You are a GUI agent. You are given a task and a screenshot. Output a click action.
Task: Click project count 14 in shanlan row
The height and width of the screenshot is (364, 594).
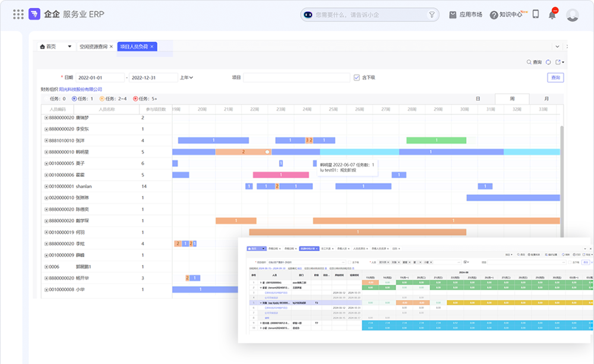coord(144,186)
